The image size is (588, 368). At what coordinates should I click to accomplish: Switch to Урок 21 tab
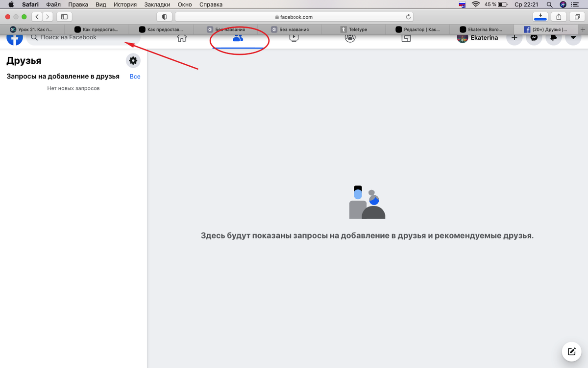point(32,29)
